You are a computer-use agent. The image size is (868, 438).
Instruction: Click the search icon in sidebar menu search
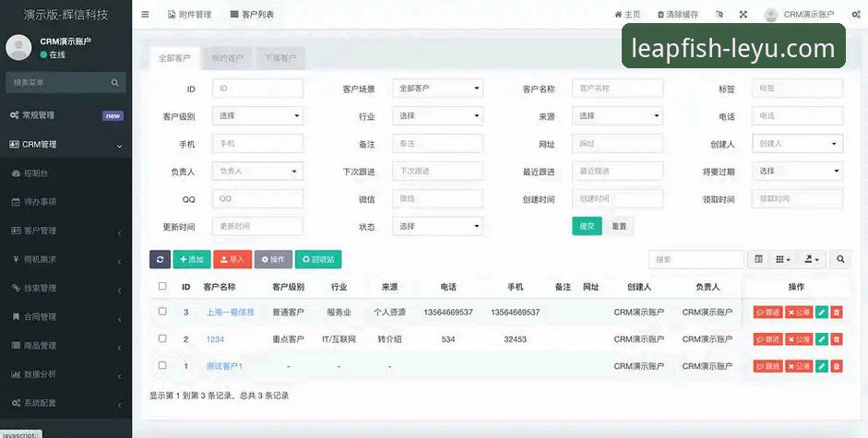click(115, 82)
